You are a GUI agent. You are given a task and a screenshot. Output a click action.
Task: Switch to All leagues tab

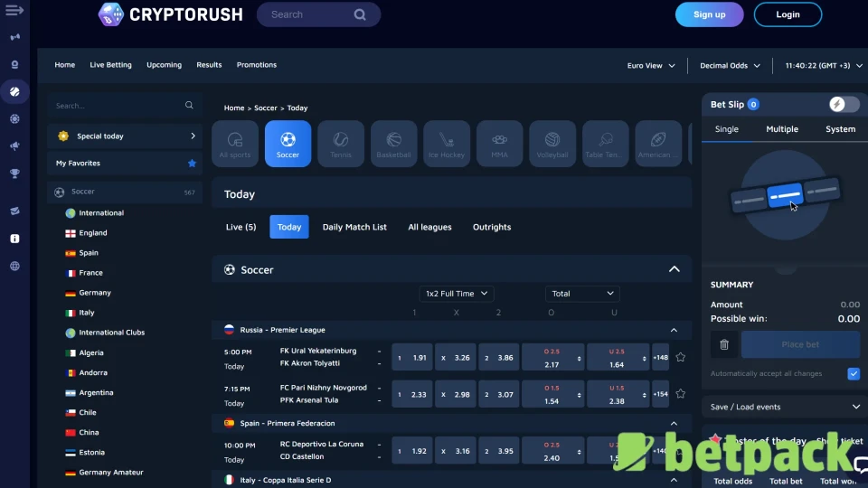coord(429,227)
